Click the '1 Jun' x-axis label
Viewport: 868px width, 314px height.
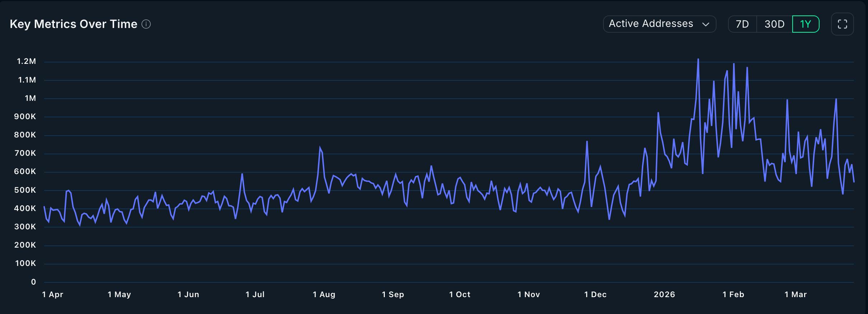pos(188,295)
